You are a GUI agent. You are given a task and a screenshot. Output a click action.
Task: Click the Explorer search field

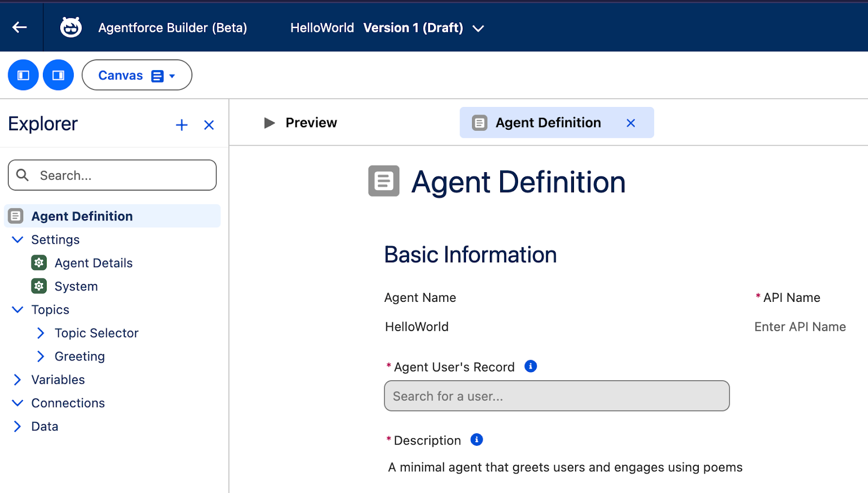[112, 175]
